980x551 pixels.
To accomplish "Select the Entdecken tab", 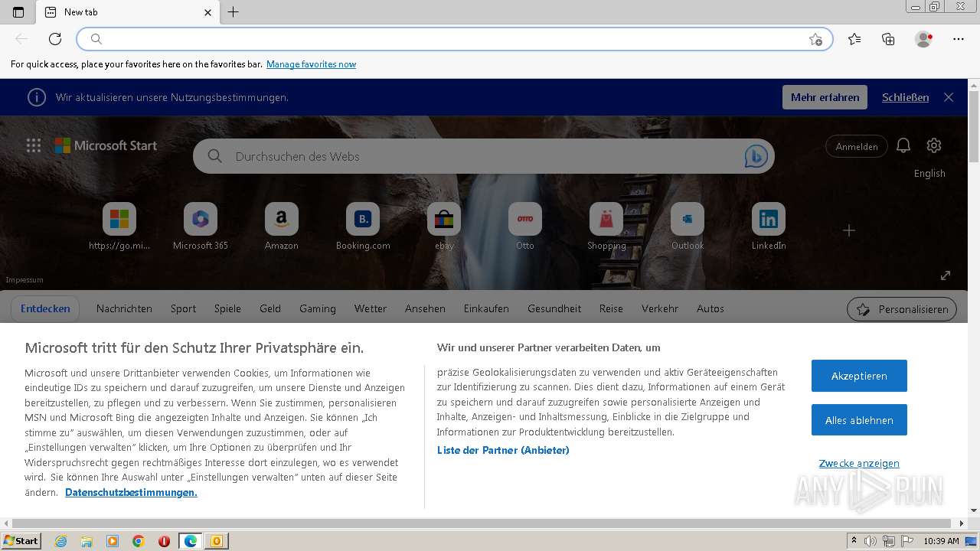I will point(45,308).
